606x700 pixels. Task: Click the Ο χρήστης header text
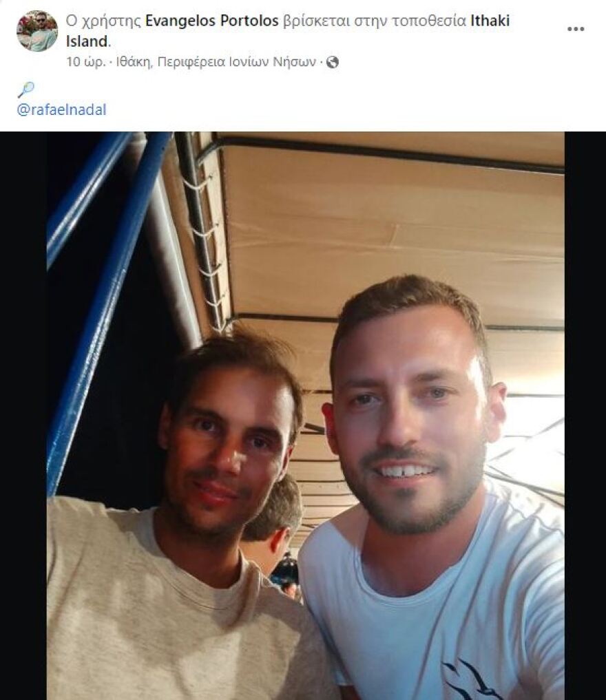(103, 21)
